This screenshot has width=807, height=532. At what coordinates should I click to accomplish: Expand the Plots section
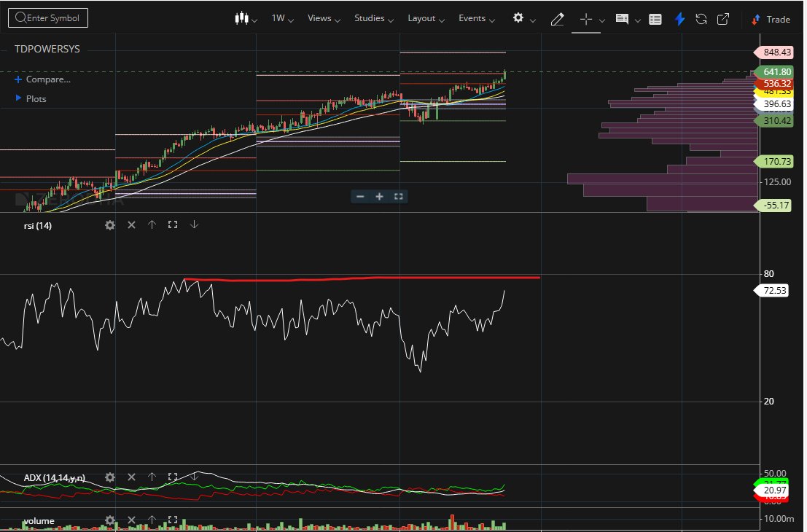click(32, 98)
